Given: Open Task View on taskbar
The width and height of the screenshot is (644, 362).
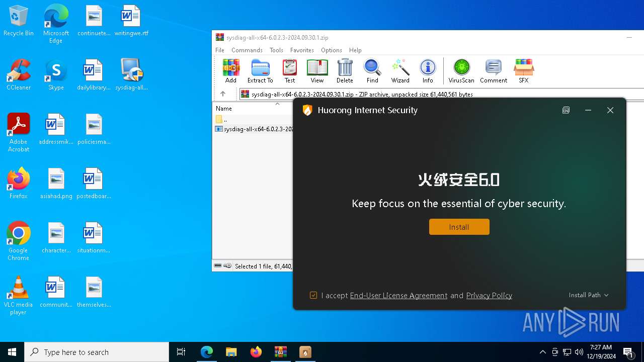Looking at the screenshot, I should click(x=181, y=352).
